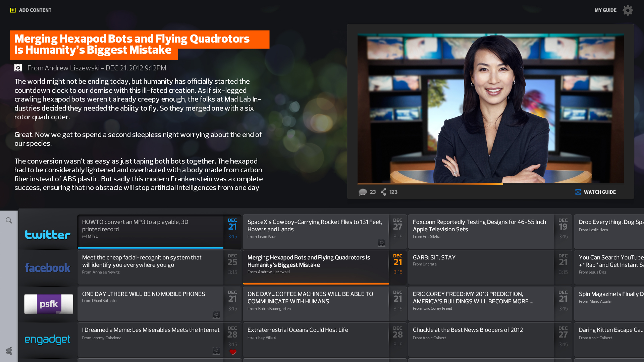This screenshot has height=362, width=644.
Task: Open the PSFK channel thumbnail
Action: [x=49, y=304]
